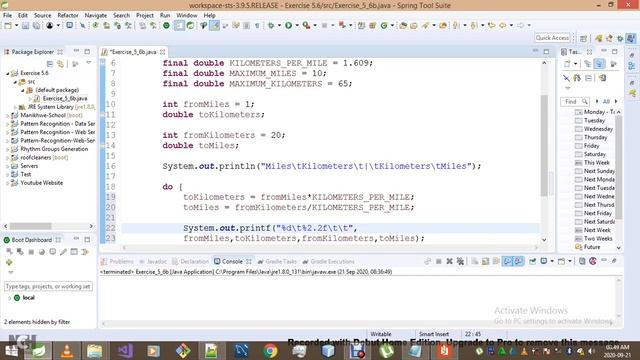This screenshot has width=640, height=360.
Task: Click the Save toolbar icon
Action: pos(25,26)
